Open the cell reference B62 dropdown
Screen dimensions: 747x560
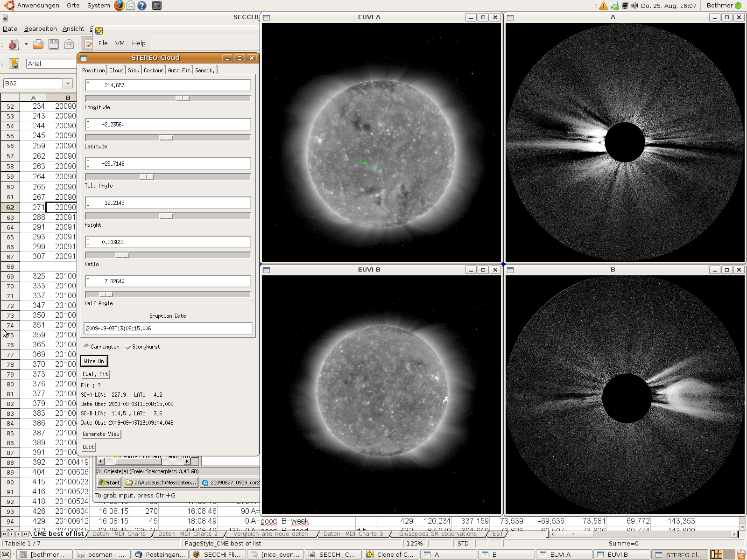[68, 83]
